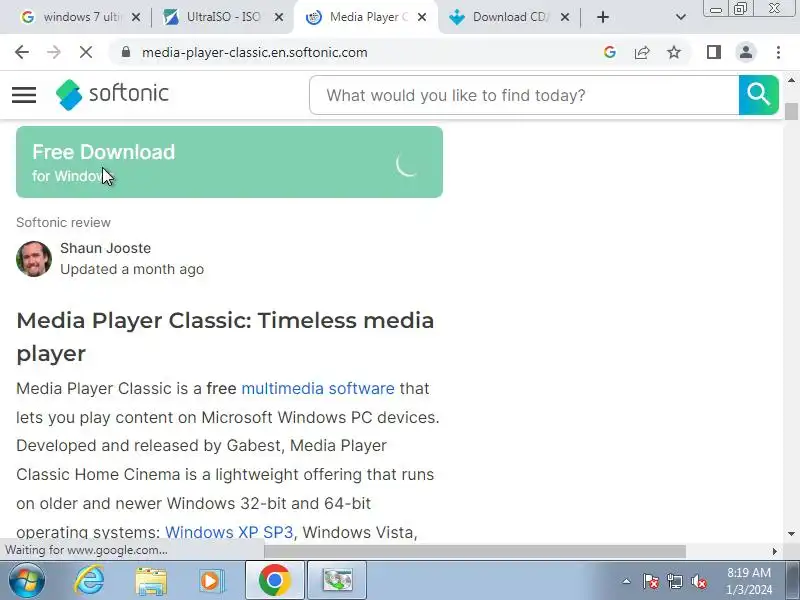Click the Media Player Classic article heading
Screen dimensions: 800x600
click(x=225, y=337)
